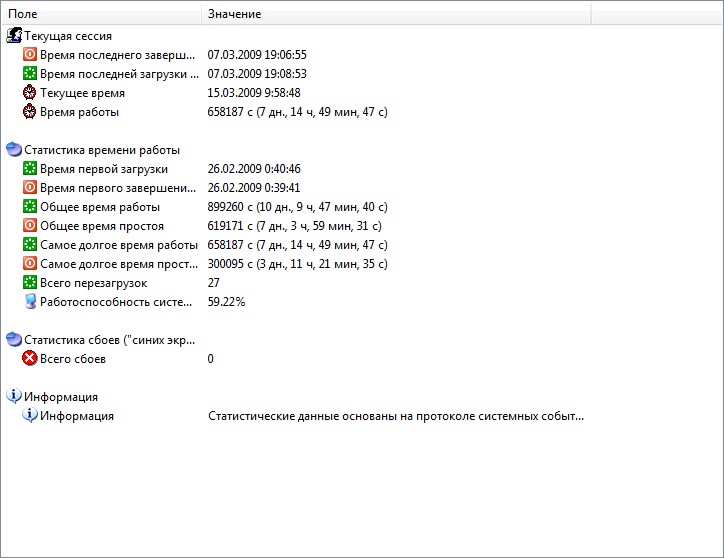Click green icon beside Время первой загрузки
Viewport: 724px width, 558px height.
tap(30, 169)
